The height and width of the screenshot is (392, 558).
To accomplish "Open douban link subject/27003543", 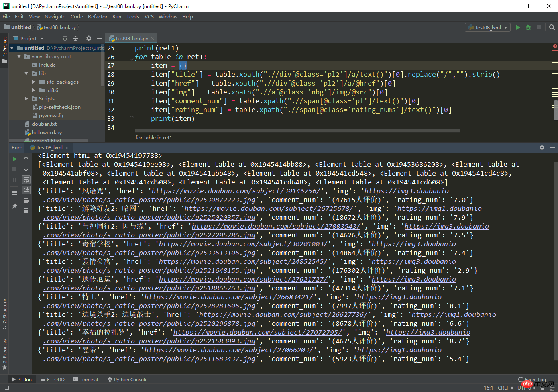I will [276, 226].
